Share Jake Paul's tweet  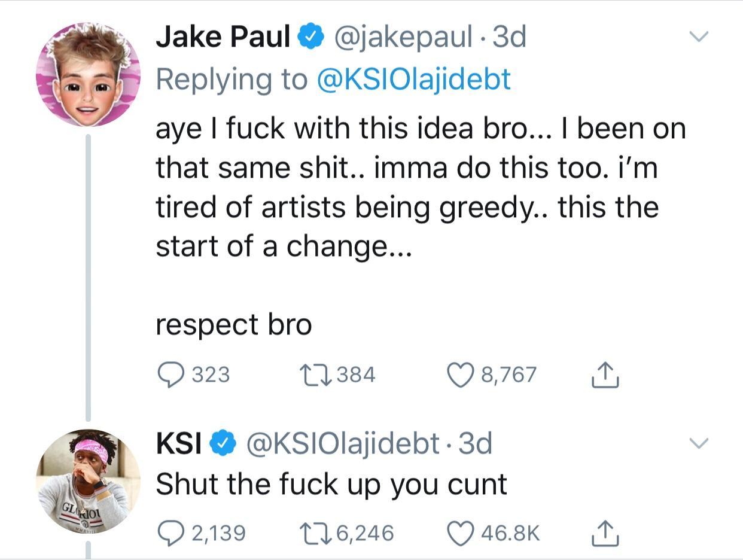click(x=604, y=375)
